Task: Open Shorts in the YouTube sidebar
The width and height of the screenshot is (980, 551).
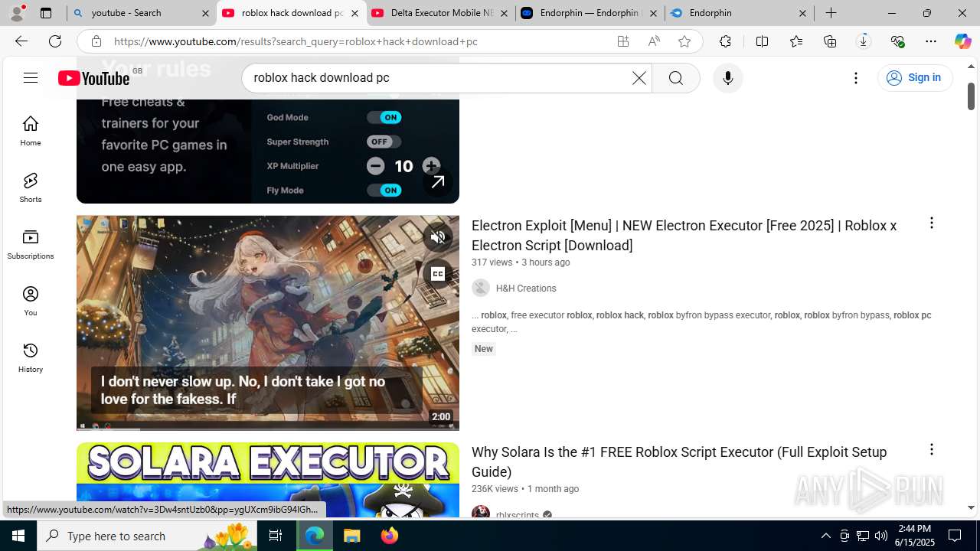Action: pyautogui.click(x=31, y=187)
